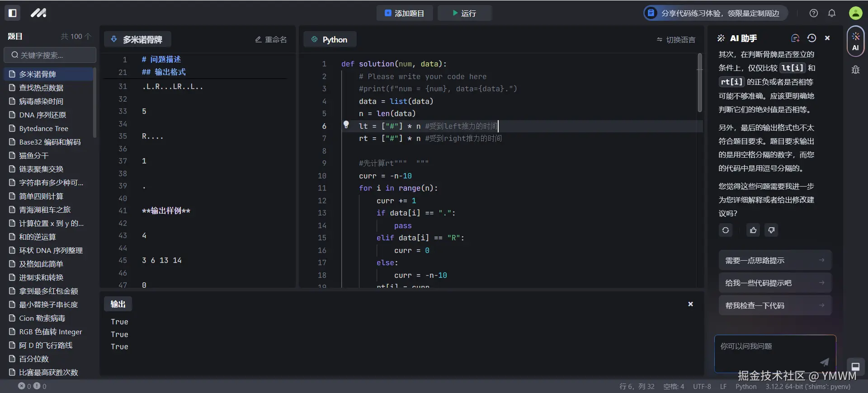Image resolution: width=868 pixels, height=393 pixels.
Task: Open the RGB 色值转 Integer problem
Action: click(48, 332)
